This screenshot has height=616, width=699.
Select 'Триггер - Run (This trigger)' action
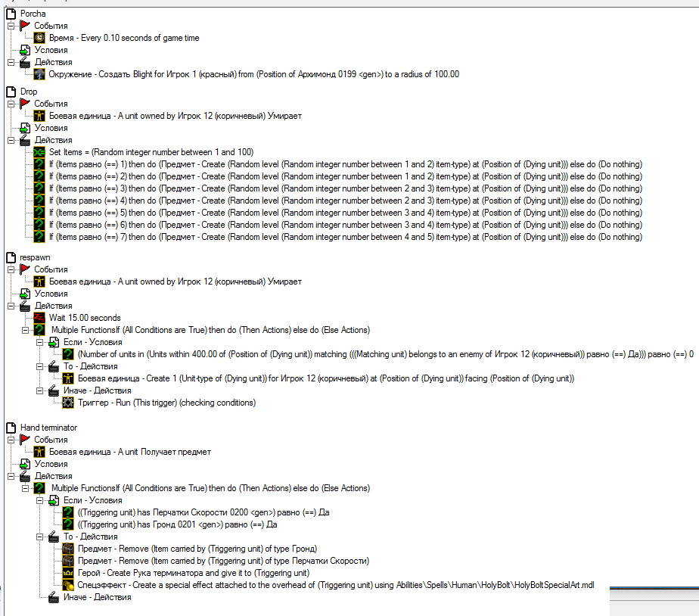pos(166,403)
